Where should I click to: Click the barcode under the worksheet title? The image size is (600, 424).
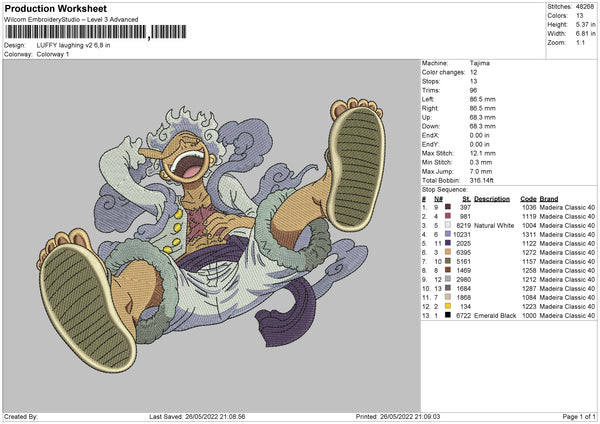(96, 32)
